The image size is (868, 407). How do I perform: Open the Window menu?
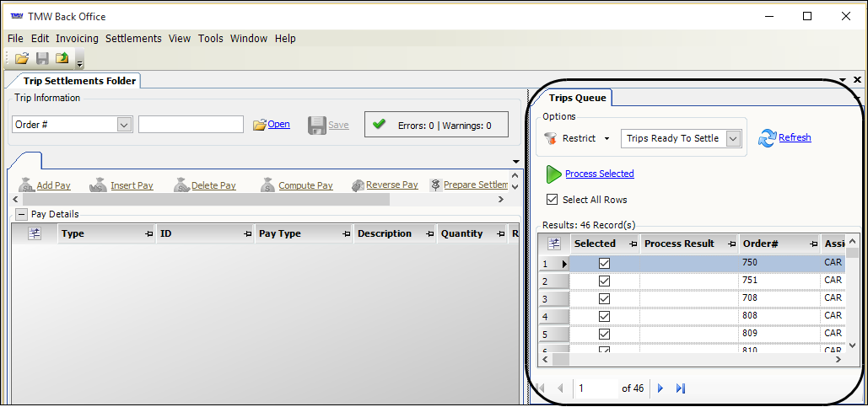pos(249,38)
